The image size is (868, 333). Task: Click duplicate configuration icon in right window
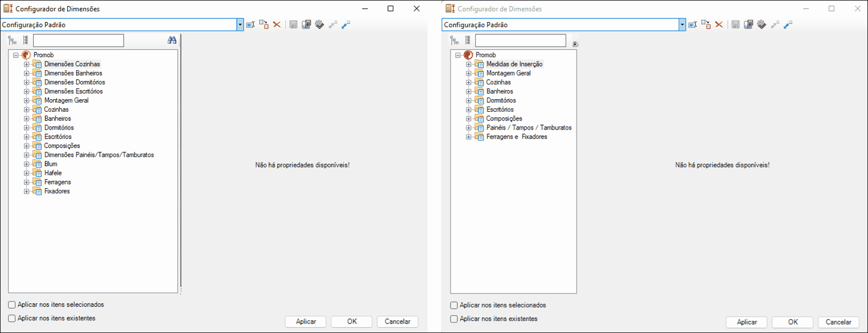click(706, 25)
